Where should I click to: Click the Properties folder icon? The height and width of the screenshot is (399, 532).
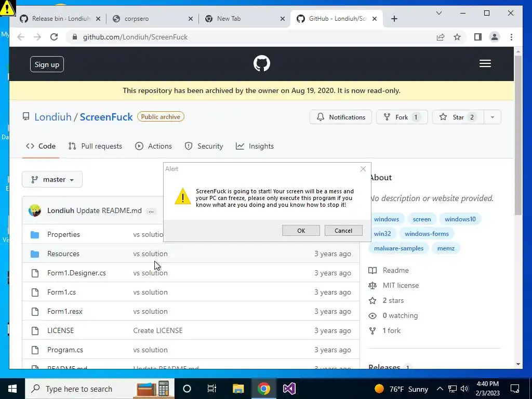click(x=35, y=234)
